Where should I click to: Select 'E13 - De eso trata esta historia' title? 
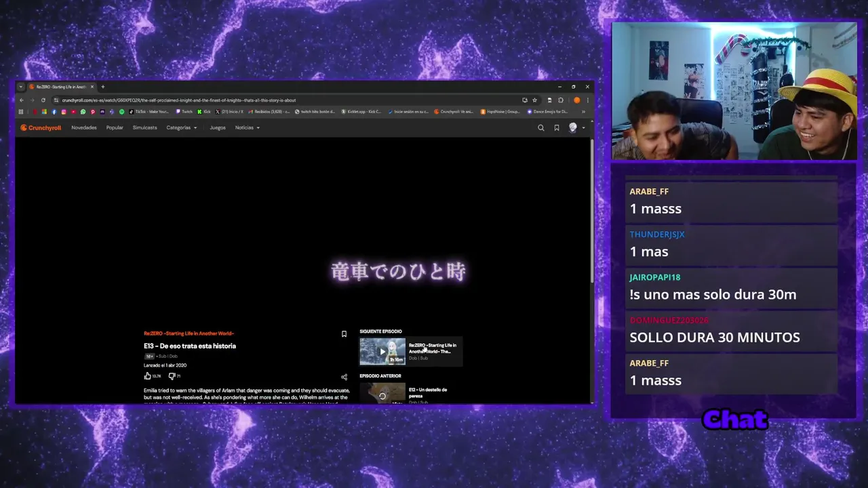(x=190, y=346)
